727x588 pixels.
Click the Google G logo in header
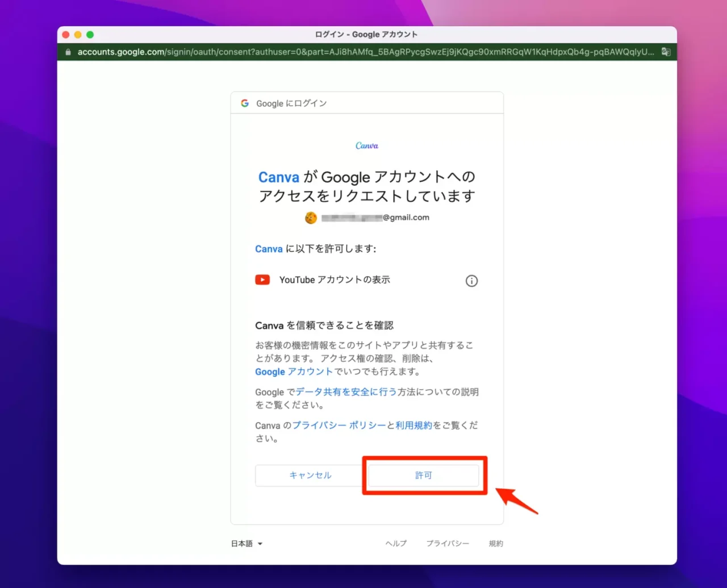point(245,103)
